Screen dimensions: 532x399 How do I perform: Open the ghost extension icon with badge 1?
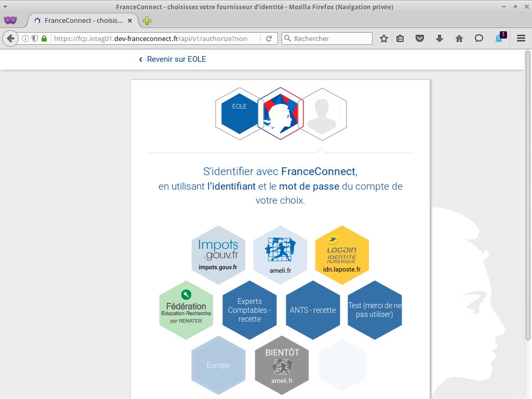point(500,37)
